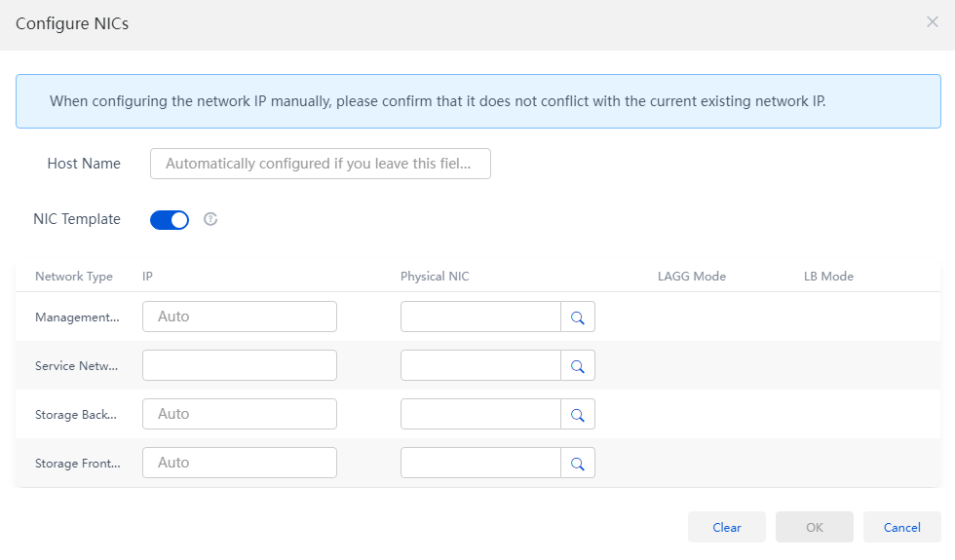Select Service Network Physical NIC box
This screenshot has width=955, height=560.
click(480, 365)
